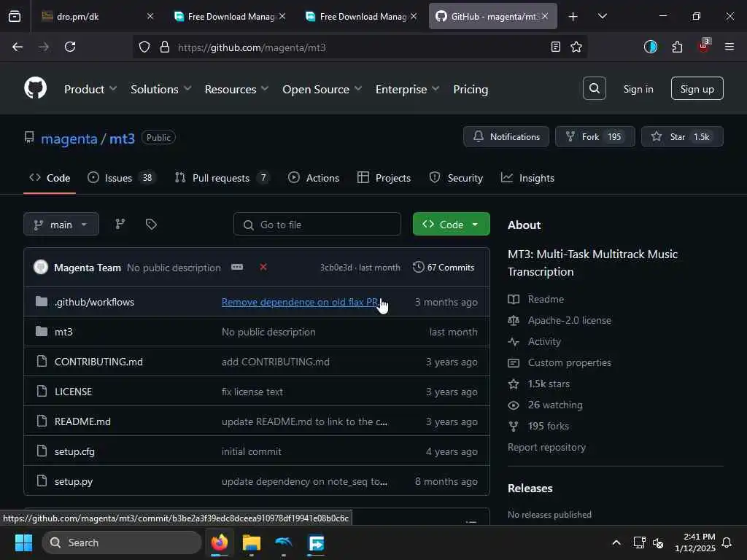Open the Actions tab
Viewport: 747px width, 560px height.
(314, 178)
